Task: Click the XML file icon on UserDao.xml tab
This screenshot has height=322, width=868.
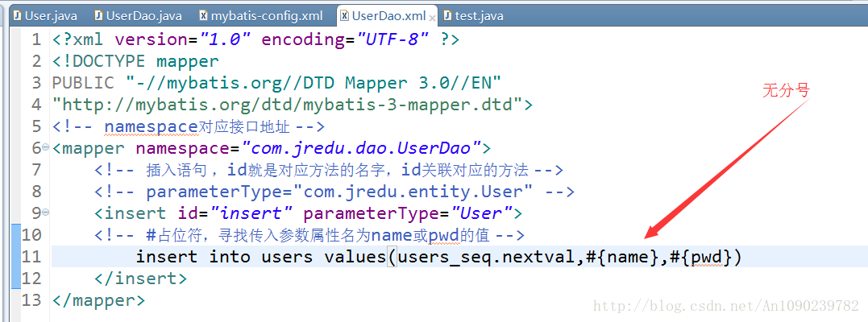Action: 344,16
